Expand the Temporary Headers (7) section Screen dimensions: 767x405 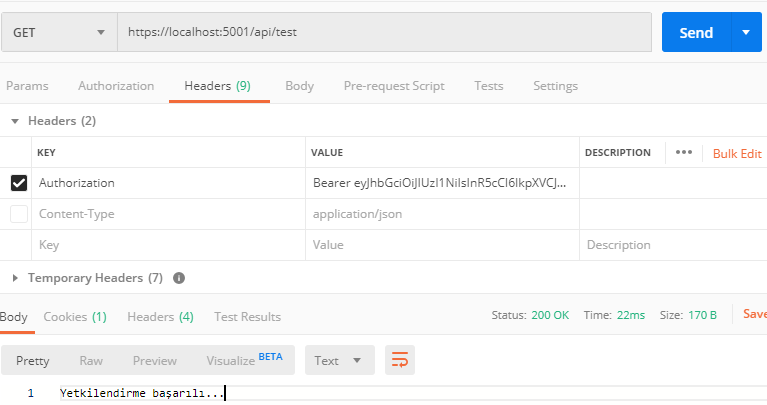tap(15, 278)
